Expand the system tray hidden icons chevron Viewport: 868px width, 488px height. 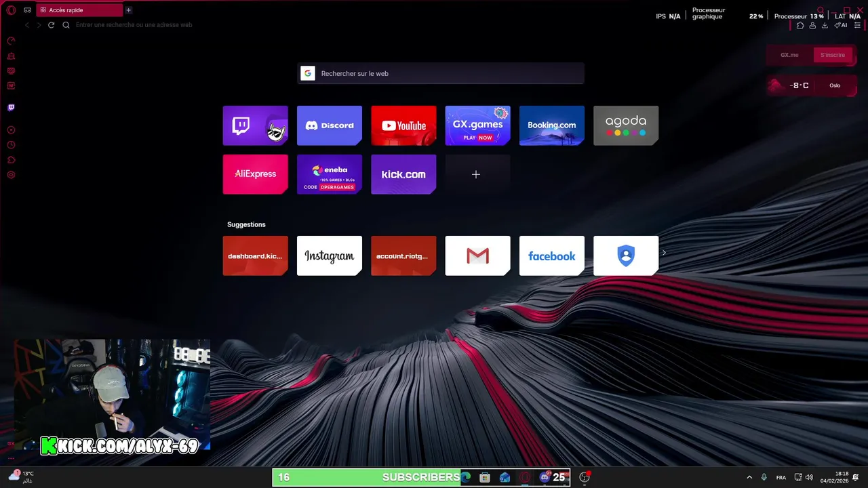click(x=749, y=477)
